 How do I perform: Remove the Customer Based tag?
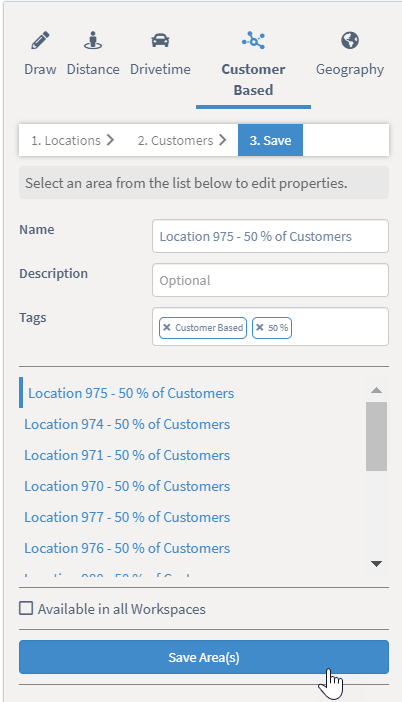[167, 327]
